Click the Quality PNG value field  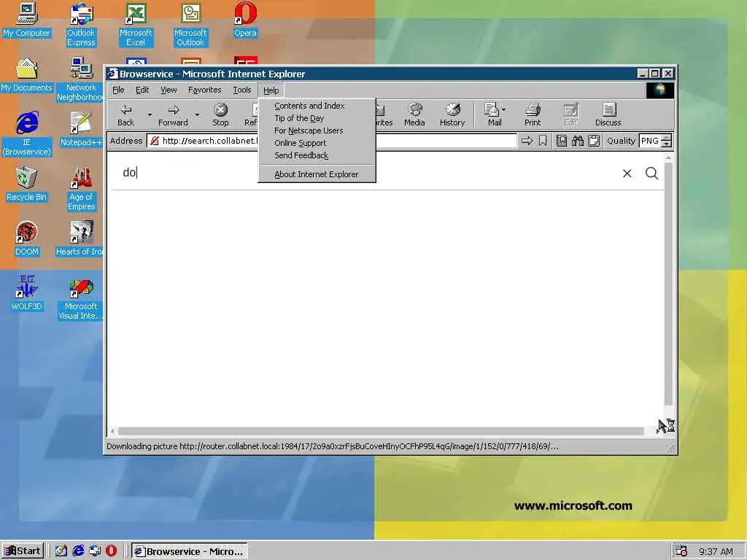click(650, 141)
